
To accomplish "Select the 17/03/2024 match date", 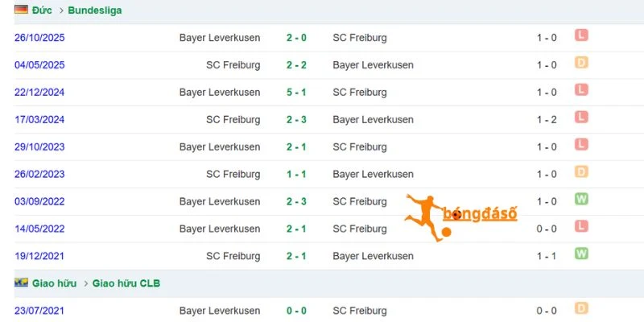I will pyautogui.click(x=39, y=119).
